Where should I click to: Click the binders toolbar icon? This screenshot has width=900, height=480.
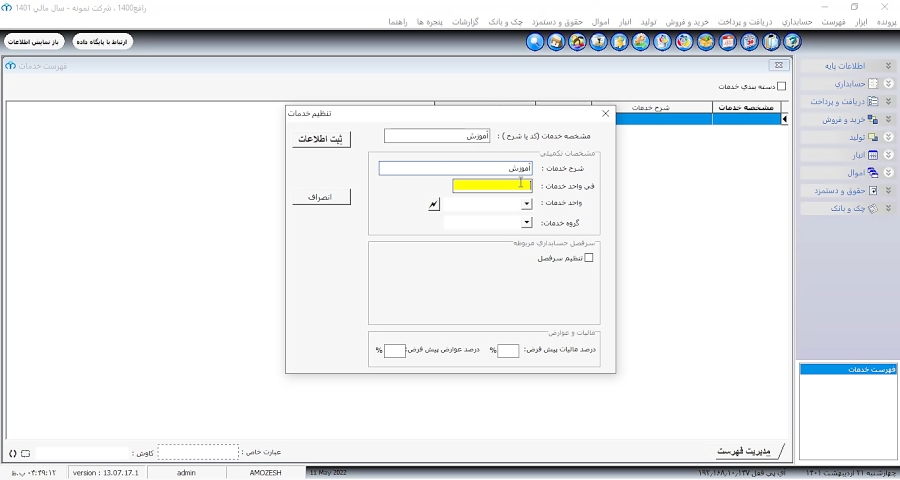pos(771,42)
